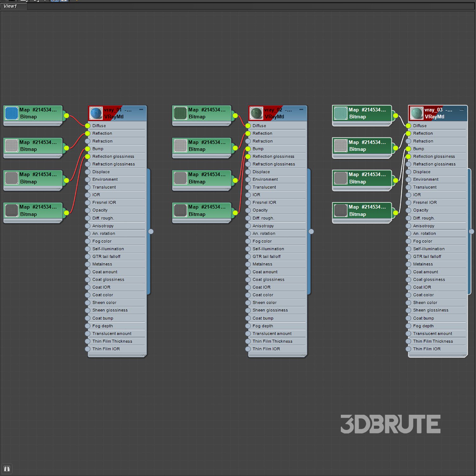The image size is (476, 476).
Task: Click the Opacity input socket on vray_02
Action: [x=248, y=210]
